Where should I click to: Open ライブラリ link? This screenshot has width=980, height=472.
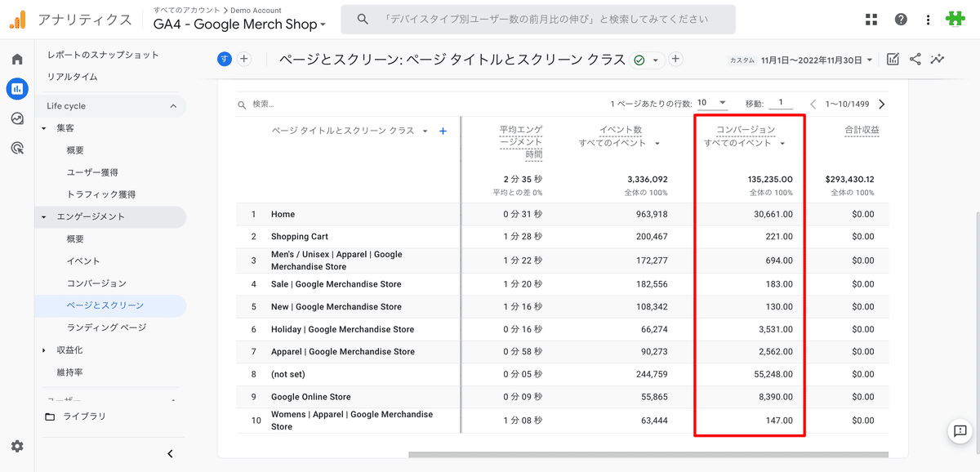tap(85, 416)
